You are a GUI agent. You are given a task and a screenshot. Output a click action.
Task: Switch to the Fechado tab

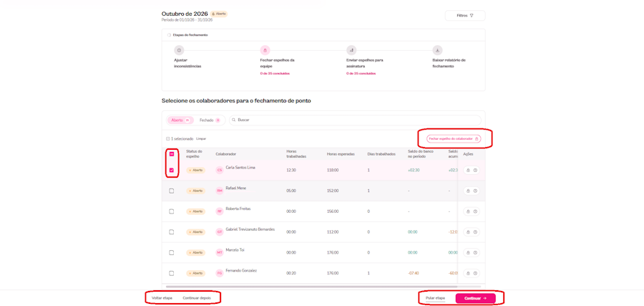pyautogui.click(x=210, y=120)
